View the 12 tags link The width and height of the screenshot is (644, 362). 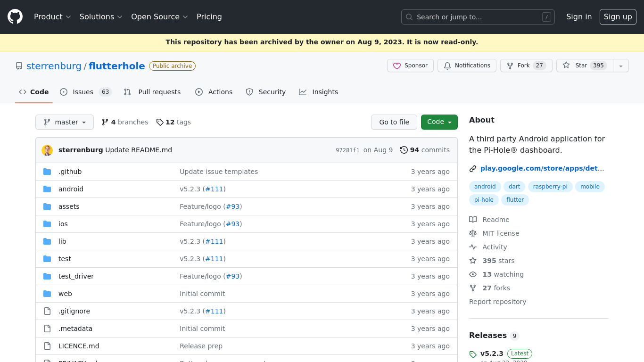(173, 122)
